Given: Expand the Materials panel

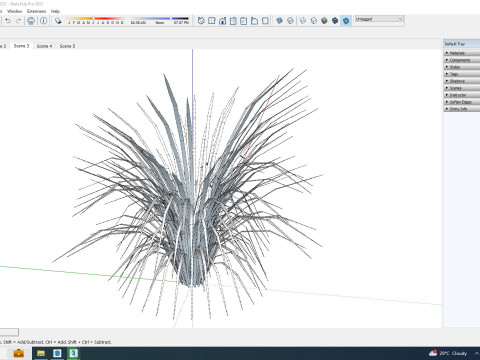Looking at the screenshot, I should click(x=462, y=53).
